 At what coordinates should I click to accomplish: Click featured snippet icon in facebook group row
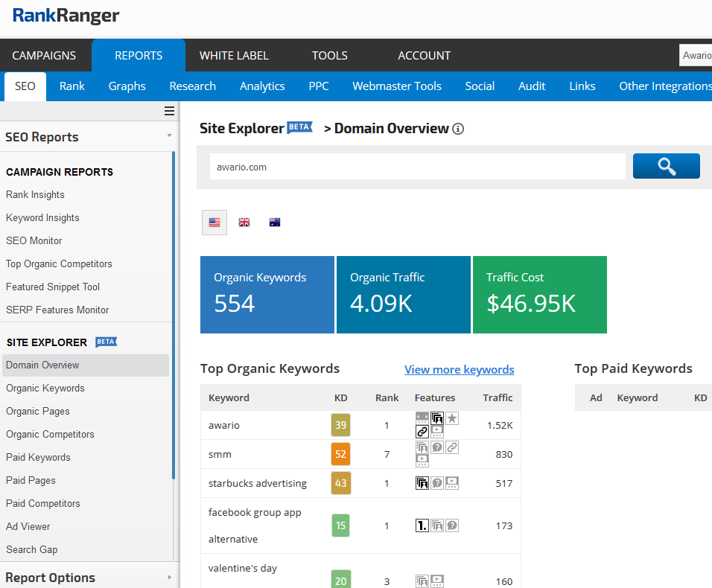[422, 525]
